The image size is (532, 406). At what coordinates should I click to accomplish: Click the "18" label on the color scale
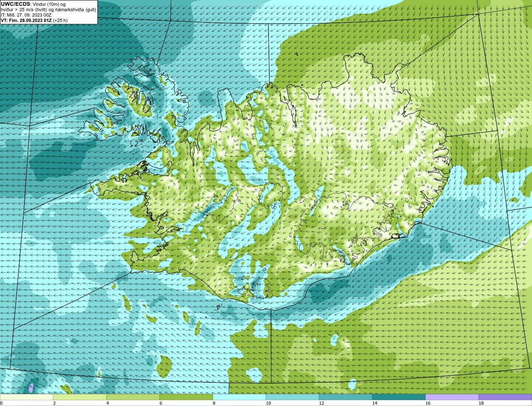click(481, 403)
